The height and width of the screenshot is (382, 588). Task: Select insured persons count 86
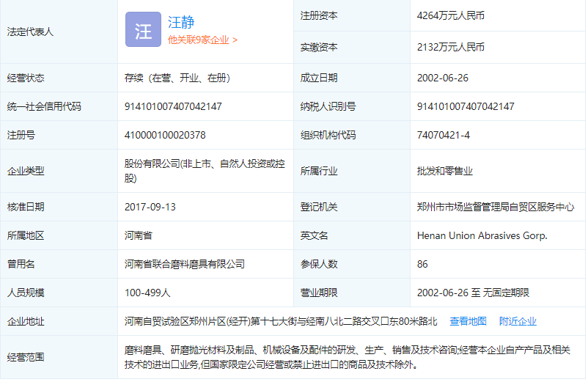pyautogui.click(x=422, y=264)
